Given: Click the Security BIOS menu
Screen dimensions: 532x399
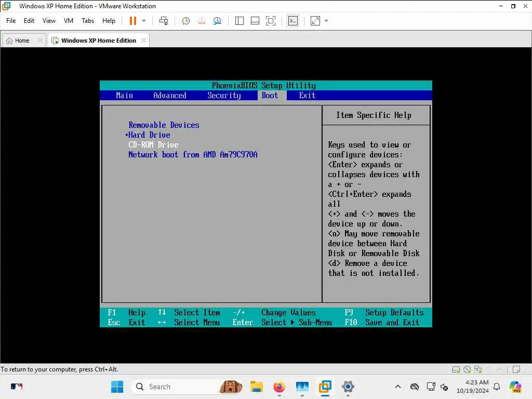Looking at the screenshot, I should [224, 96].
